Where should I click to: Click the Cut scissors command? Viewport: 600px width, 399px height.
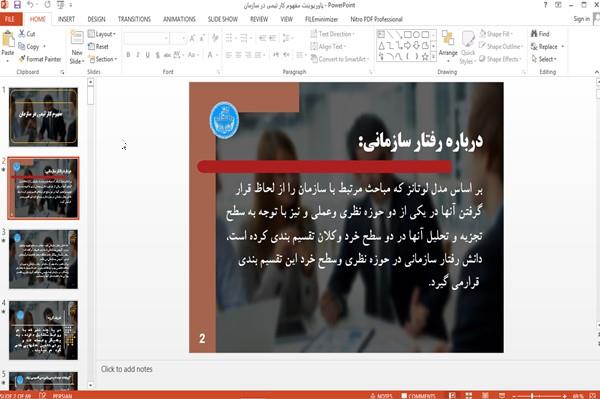(x=27, y=34)
